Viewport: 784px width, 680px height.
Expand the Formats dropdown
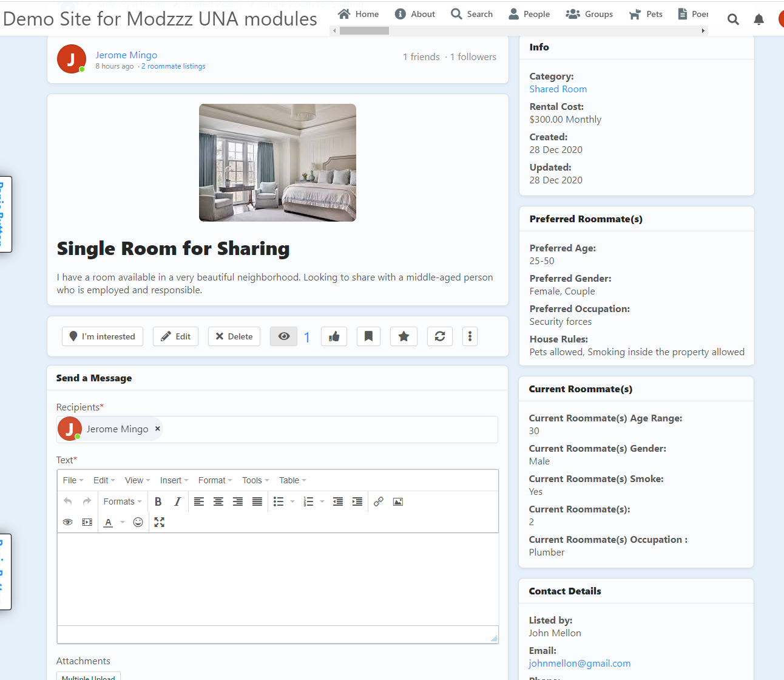click(122, 501)
